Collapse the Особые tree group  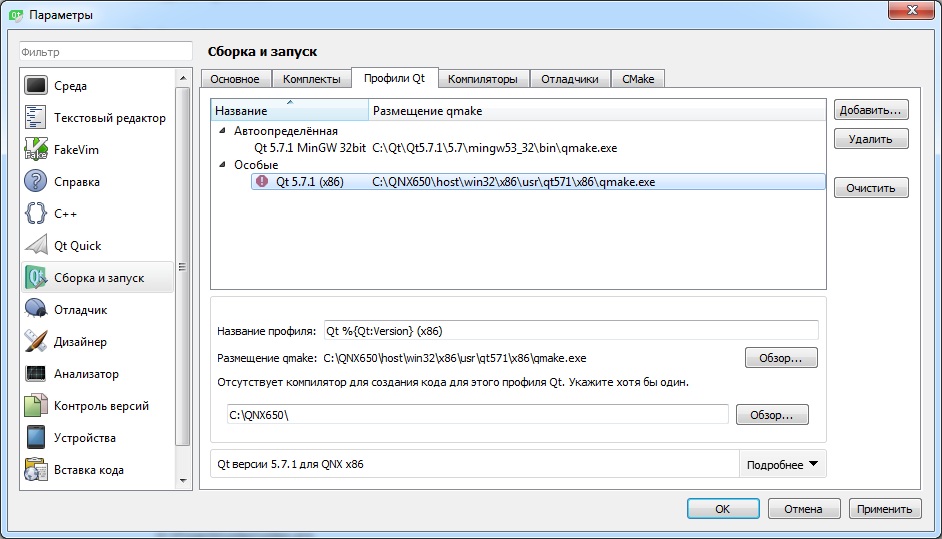tap(222, 164)
